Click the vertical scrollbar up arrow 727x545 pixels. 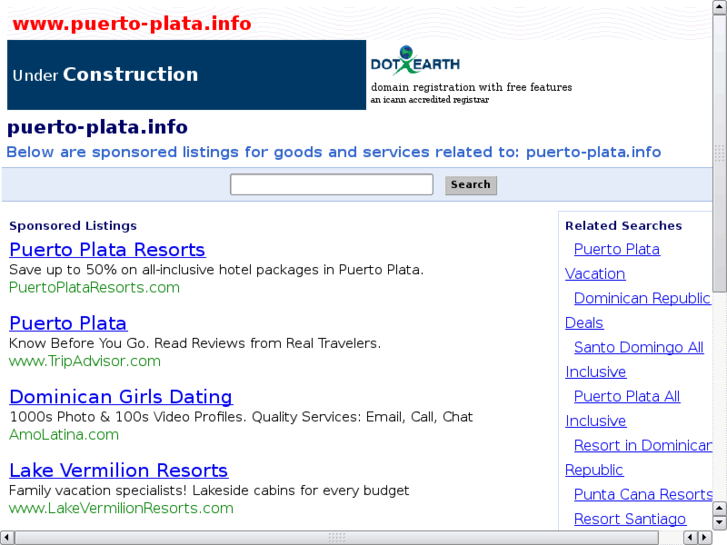coord(719,7)
